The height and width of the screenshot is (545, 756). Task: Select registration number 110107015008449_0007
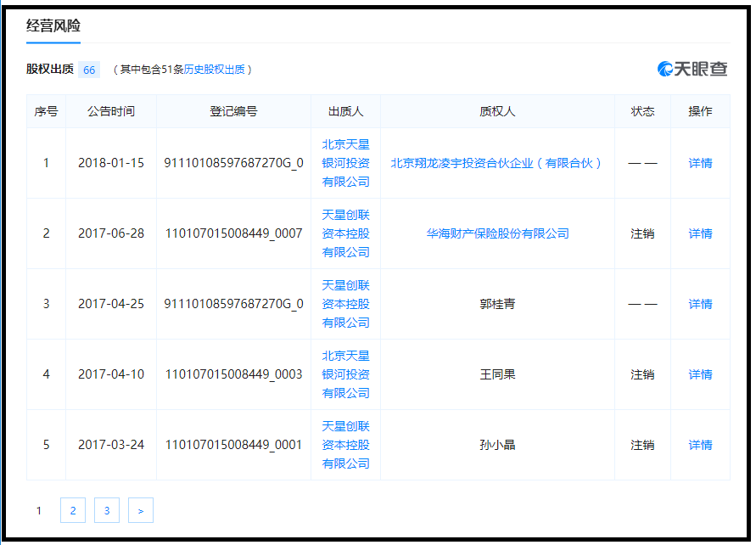[x=234, y=233]
